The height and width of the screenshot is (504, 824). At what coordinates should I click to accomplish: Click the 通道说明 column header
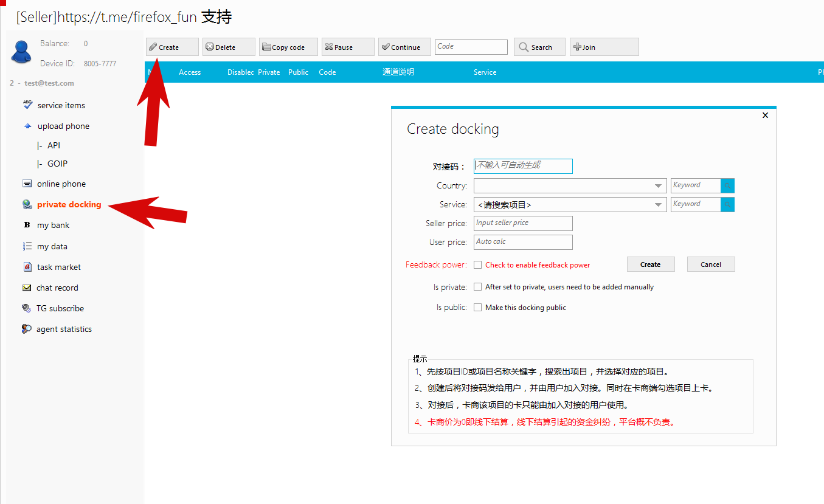click(x=398, y=72)
